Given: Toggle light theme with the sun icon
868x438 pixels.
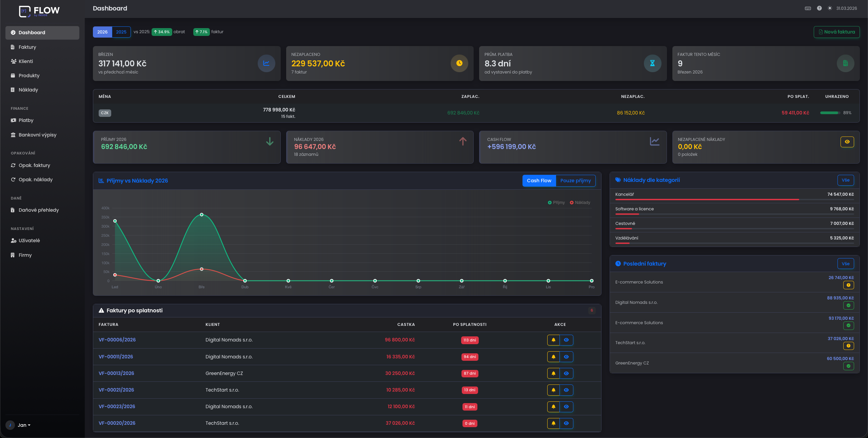Looking at the screenshot, I should click(x=830, y=8).
